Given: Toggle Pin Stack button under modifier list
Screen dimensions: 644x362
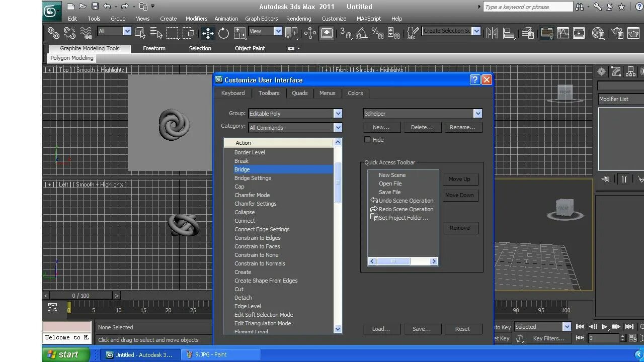Looking at the screenshot, I should pyautogui.click(x=606, y=179).
